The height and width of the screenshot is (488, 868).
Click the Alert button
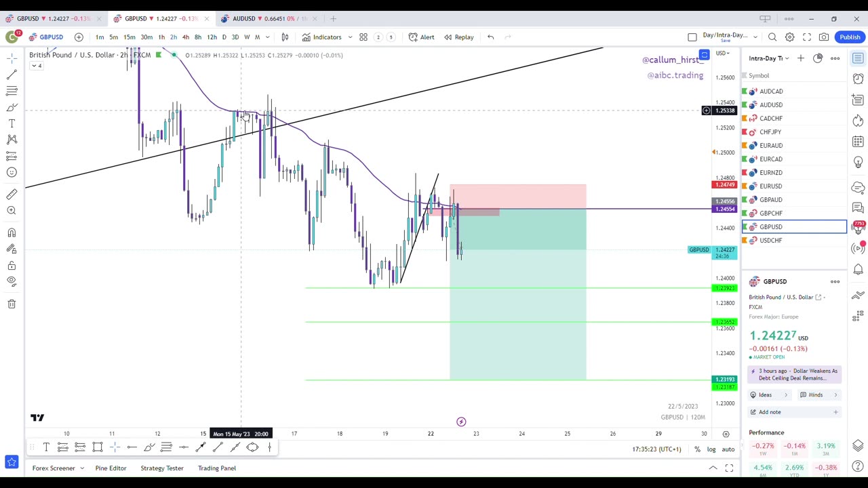[x=421, y=37]
